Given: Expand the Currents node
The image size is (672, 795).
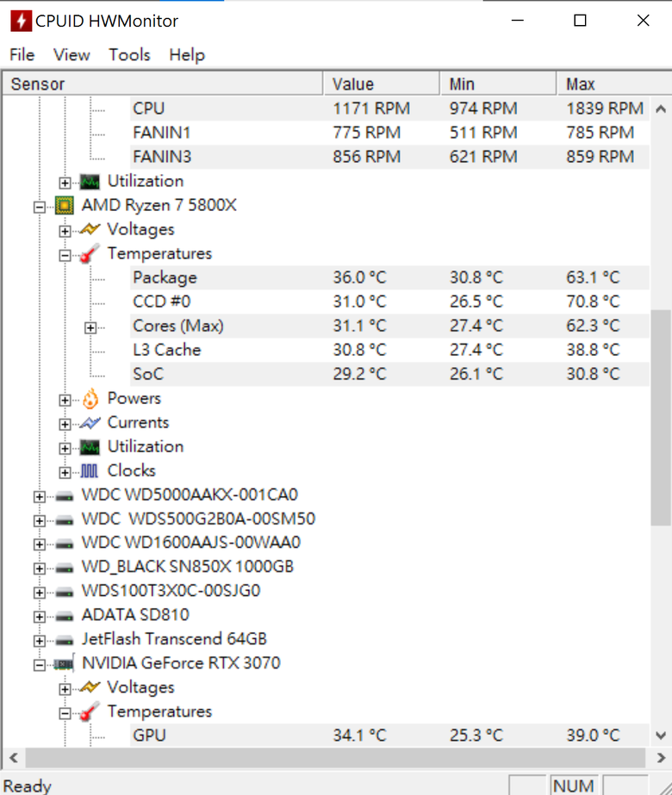Looking at the screenshot, I should coord(65,424).
